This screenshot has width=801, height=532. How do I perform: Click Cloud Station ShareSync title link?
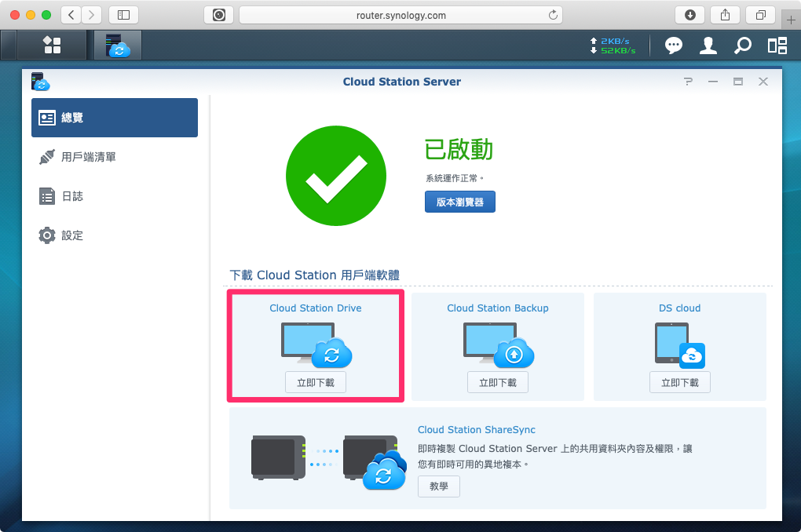pos(476,429)
